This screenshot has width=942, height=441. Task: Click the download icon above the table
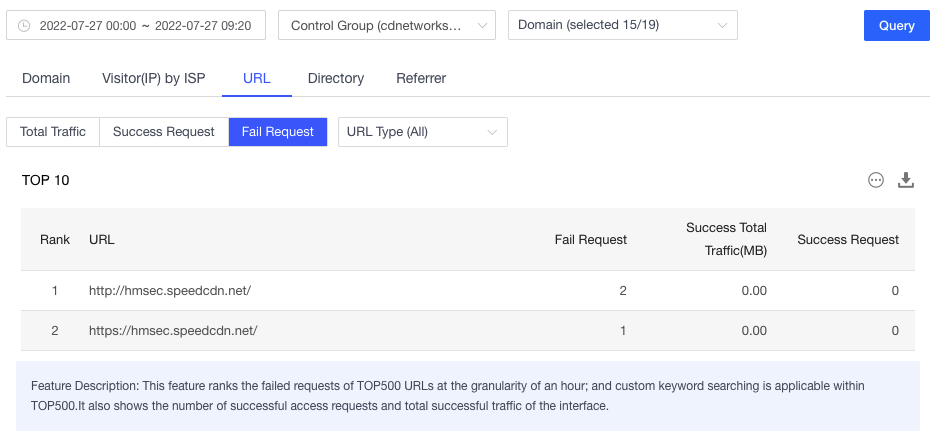pyautogui.click(x=906, y=180)
